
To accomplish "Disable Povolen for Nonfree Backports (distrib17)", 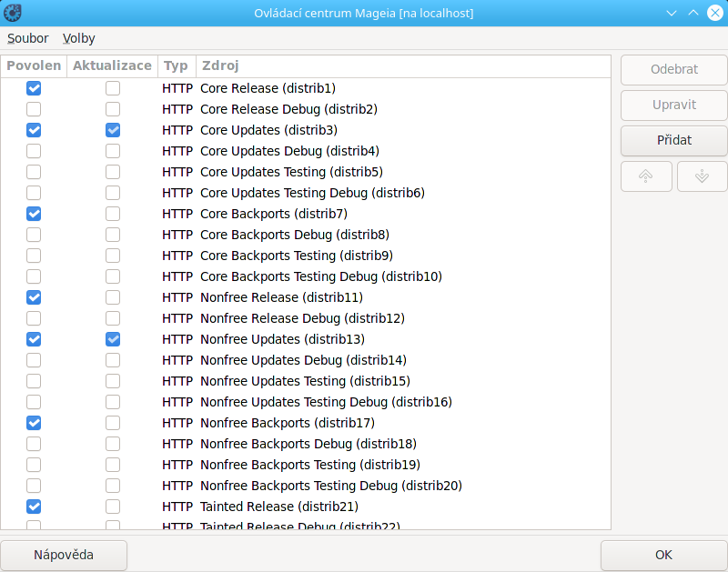I will click(34, 423).
